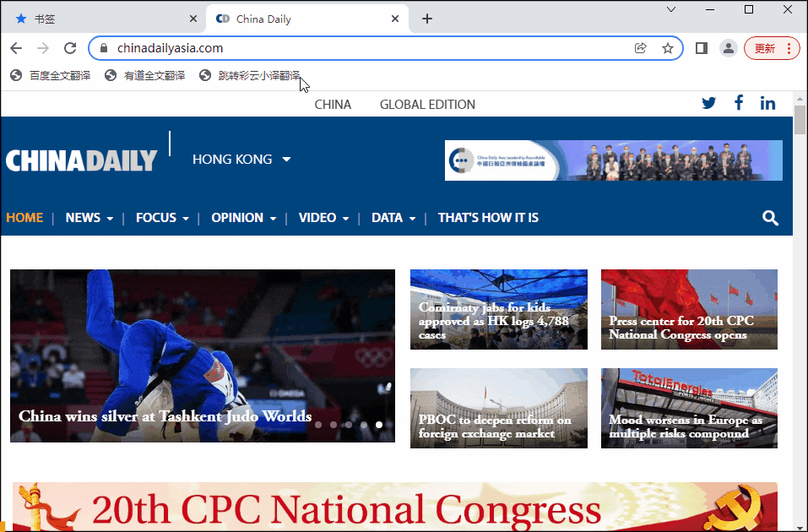
Task: Read Comirnaty jabs for kids article
Action: click(499, 309)
